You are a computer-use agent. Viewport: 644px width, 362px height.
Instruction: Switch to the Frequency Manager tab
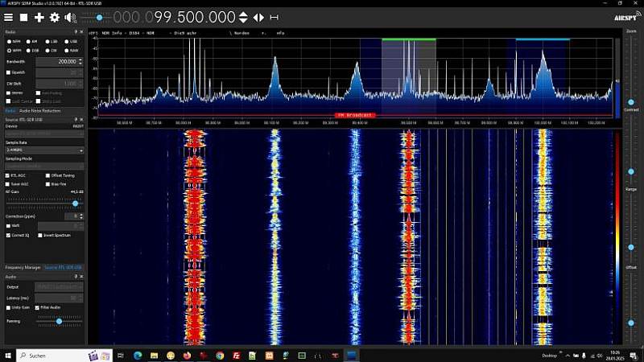tap(23, 267)
